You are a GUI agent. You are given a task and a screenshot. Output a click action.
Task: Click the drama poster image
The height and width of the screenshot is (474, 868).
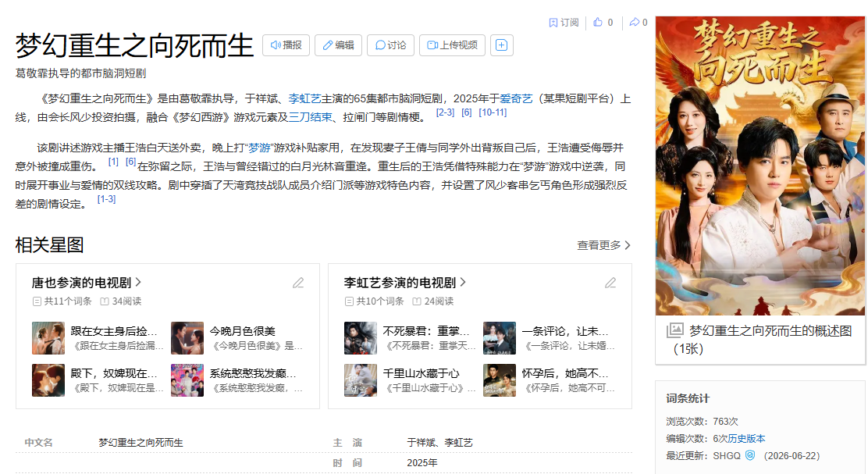[x=760, y=166]
